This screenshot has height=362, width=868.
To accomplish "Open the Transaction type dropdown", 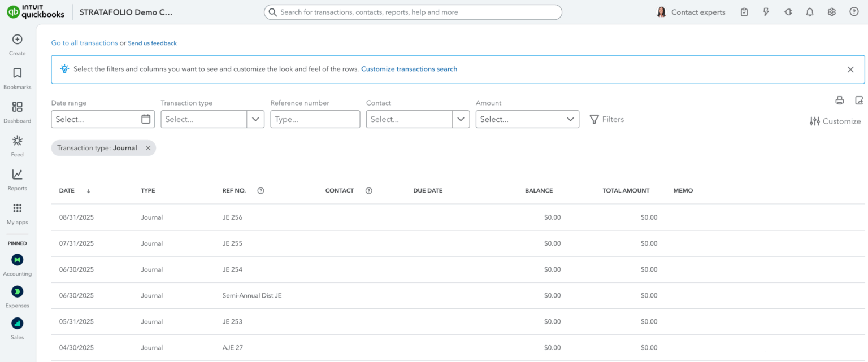I will [256, 119].
